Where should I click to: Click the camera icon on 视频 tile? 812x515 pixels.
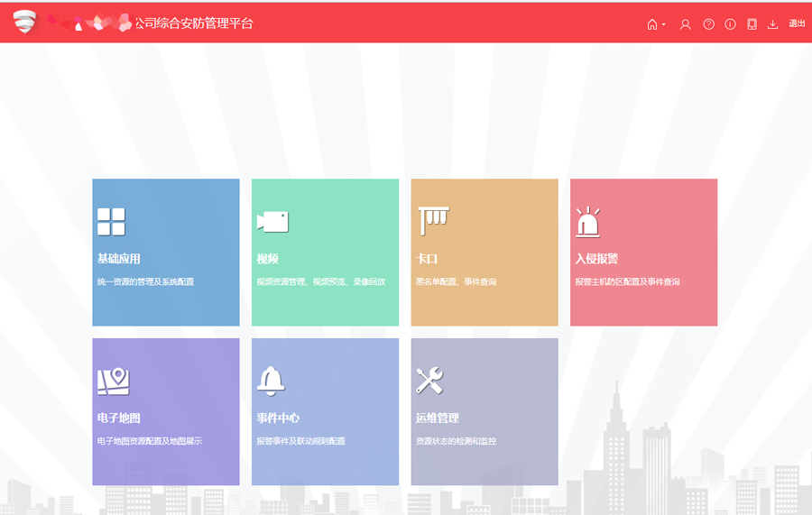click(x=272, y=222)
